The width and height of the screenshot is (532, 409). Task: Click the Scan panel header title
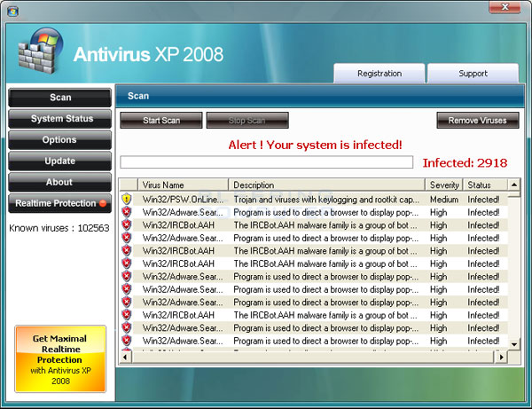138,96
